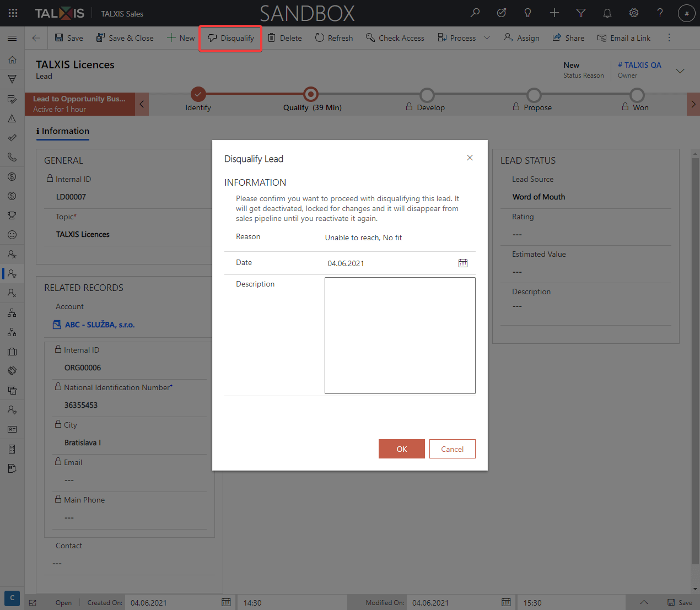Open the briefcase sidebar icon
Screen dimensions: 700x610
(12, 352)
